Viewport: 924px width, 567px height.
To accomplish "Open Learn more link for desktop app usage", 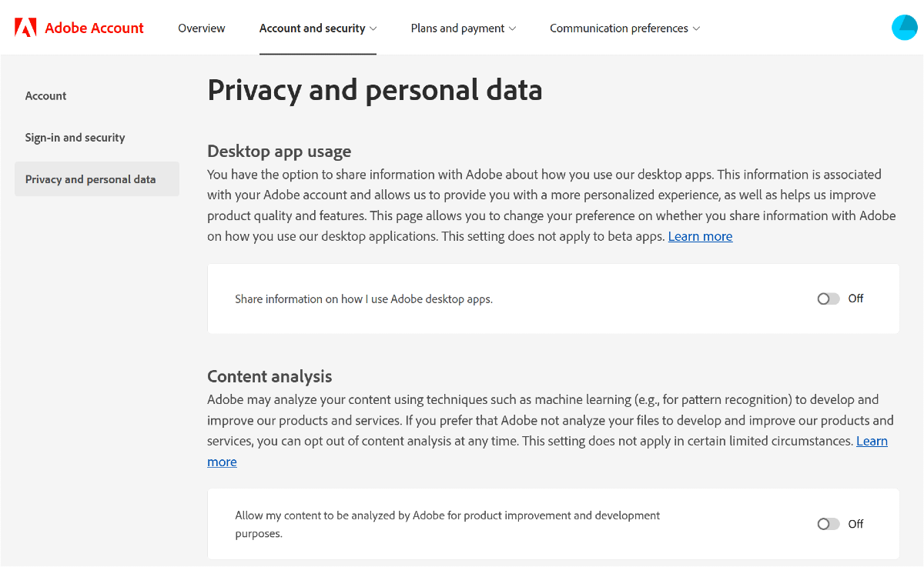I will click(700, 237).
